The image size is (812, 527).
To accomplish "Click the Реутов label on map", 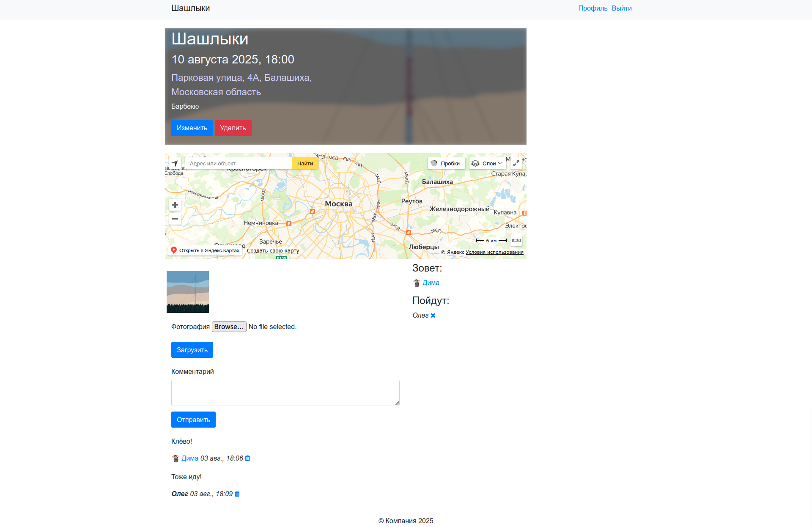I will 412,201.
